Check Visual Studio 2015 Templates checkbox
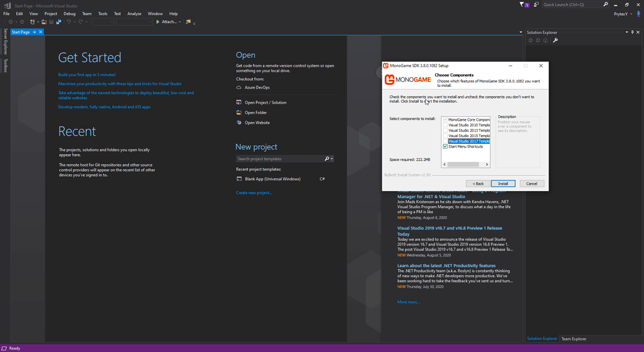The width and height of the screenshot is (644, 352). (445, 136)
